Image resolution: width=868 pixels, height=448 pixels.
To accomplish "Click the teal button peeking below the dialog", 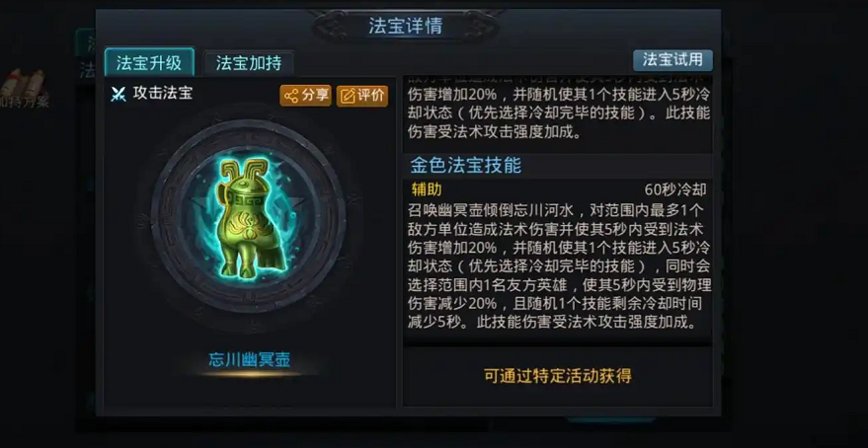I will pyautogui.click(x=611, y=419).
